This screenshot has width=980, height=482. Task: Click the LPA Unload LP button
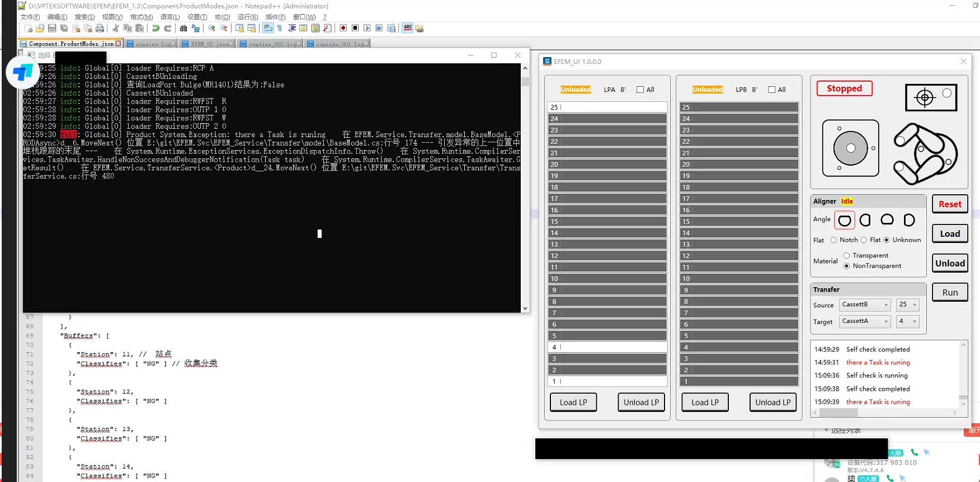pyautogui.click(x=641, y=403)
